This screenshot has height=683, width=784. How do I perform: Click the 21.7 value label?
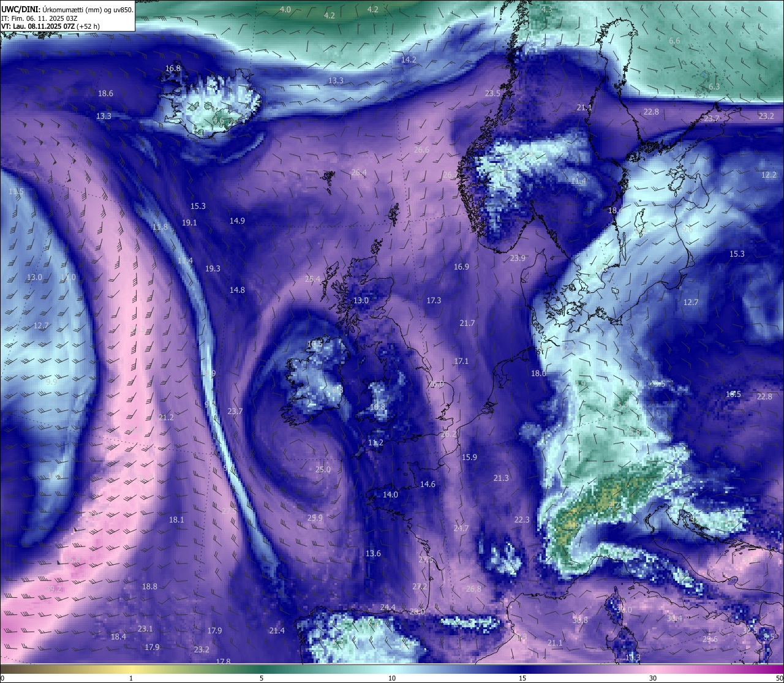tap(467, 323)
